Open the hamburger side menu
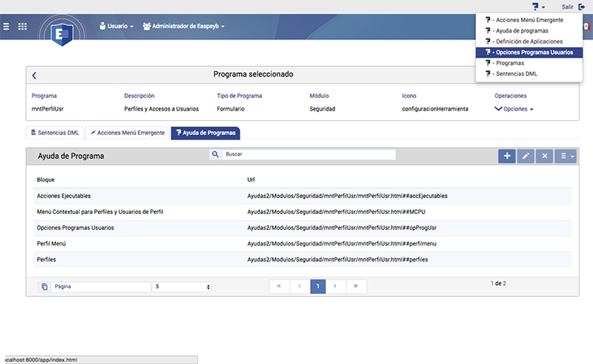 pos(6,26)
